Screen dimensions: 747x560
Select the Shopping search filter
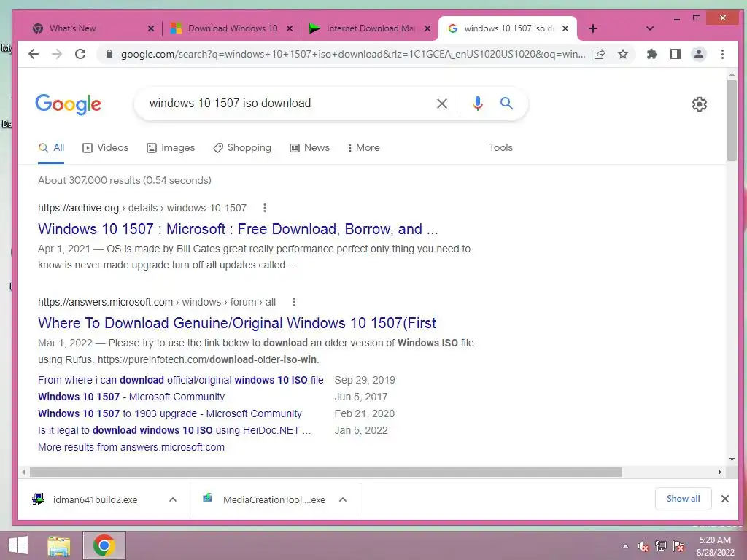click(x=242, y=147)
